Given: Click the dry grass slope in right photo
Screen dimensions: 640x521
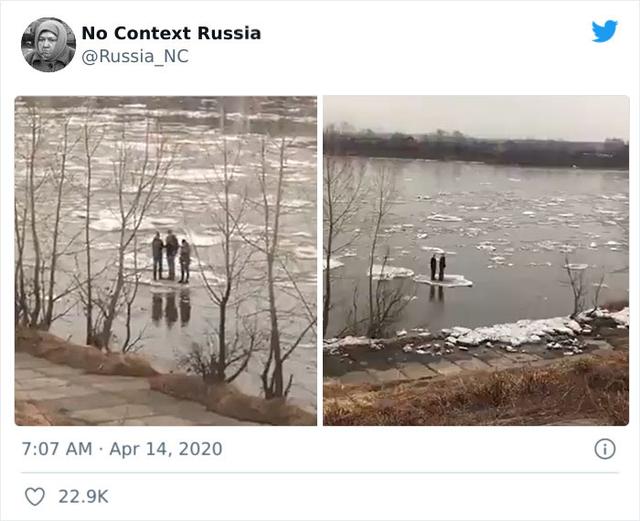Looking at the screenshot, I should point(500,395).
